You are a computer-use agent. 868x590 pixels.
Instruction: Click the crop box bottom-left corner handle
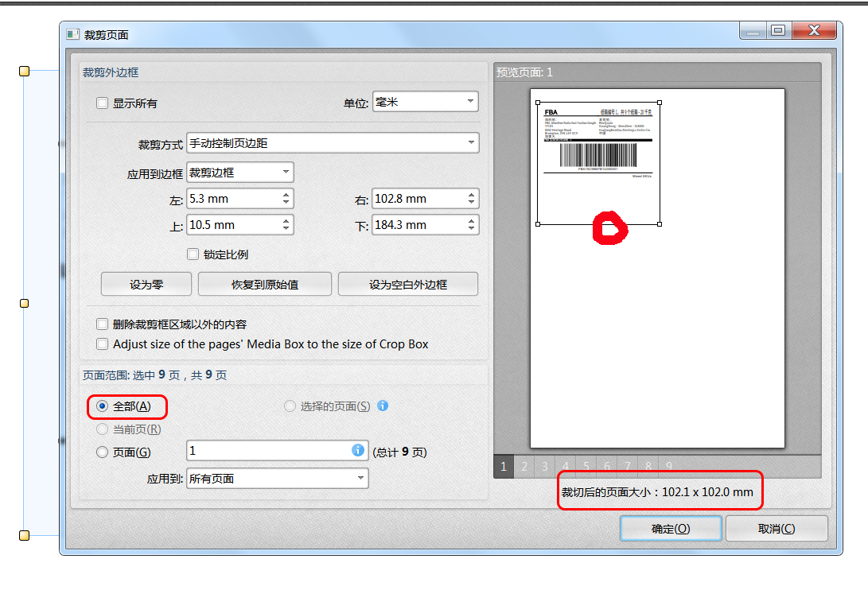(538, 224)
